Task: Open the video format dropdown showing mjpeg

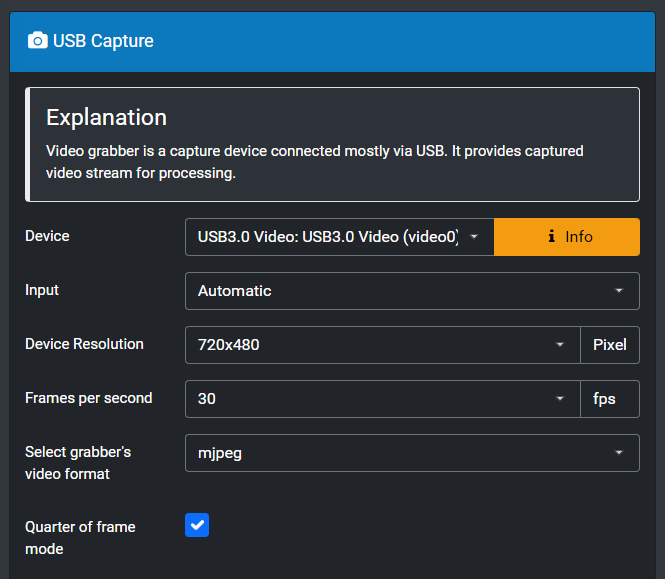Action: (x=411, y=453)
